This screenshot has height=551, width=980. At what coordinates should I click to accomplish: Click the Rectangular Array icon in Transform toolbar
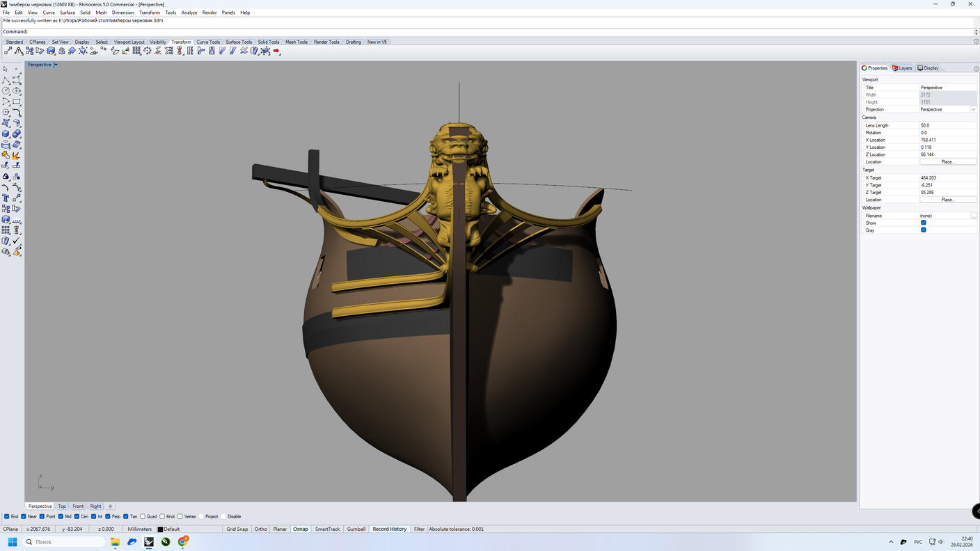[x=136, y=51]
